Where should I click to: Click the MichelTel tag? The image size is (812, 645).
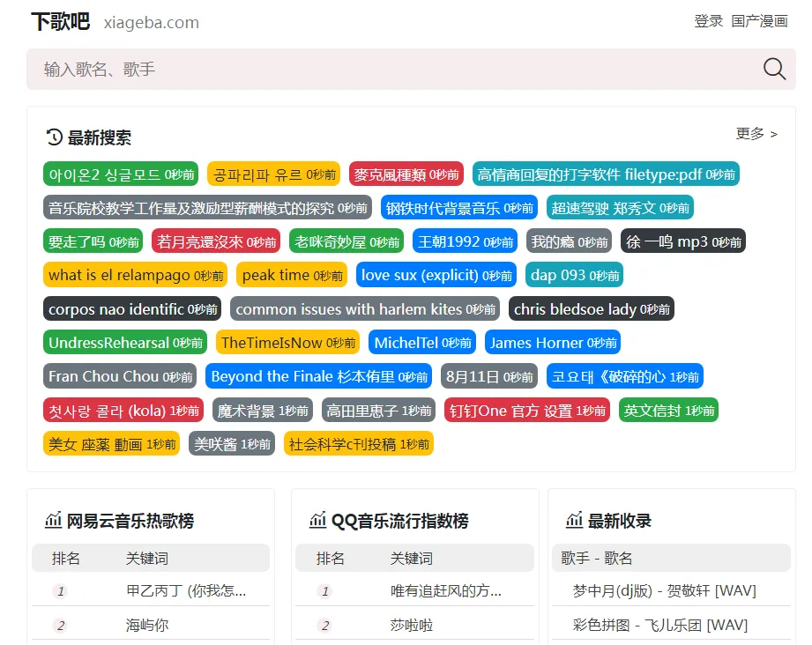pos(422,343)
